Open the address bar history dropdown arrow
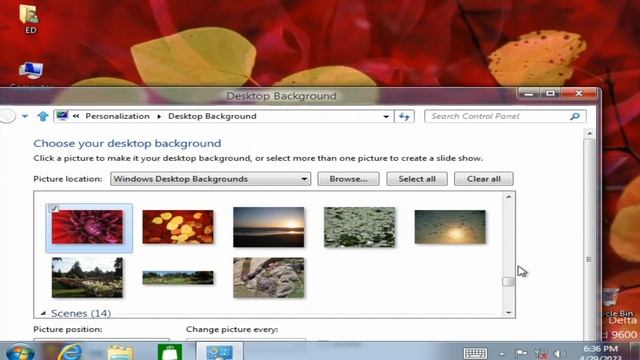The width and height of the screenshot is (640, 360). coord(386,117)
